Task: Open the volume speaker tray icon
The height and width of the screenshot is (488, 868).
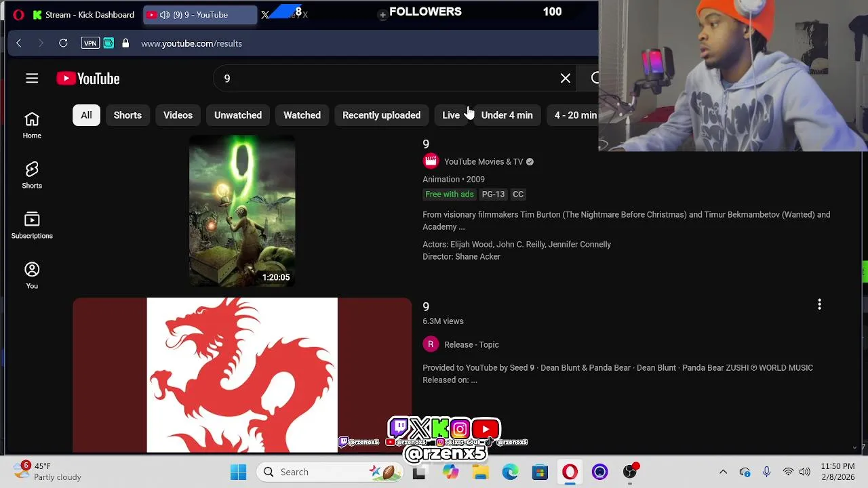Action: tap(805, 472)
